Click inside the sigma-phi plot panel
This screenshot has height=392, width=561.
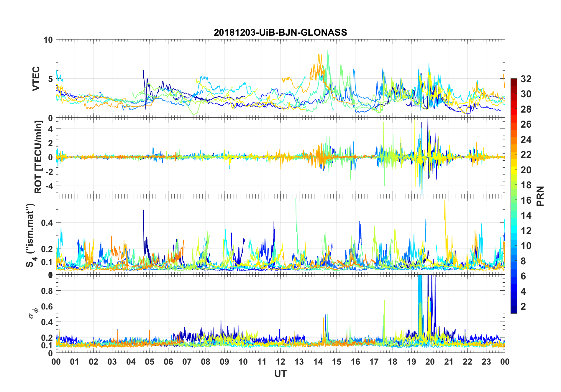click(280, 313)
